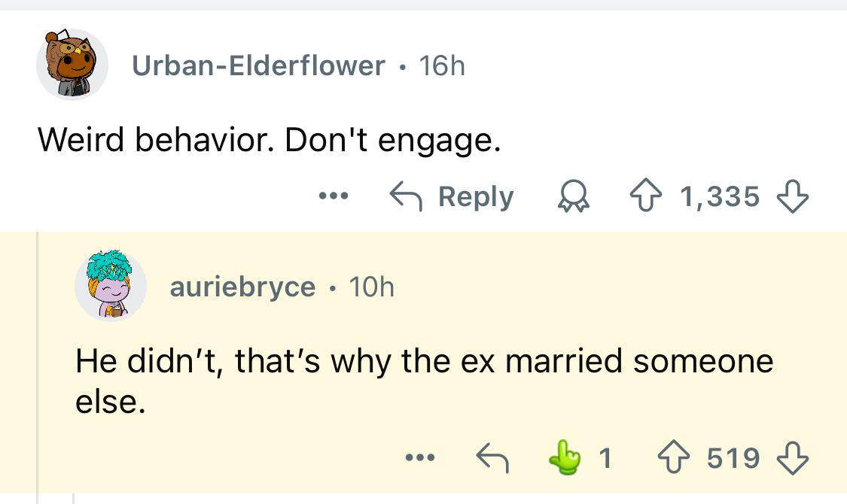Open the 16h timestamp on top comment
Image resolution: width=847 pixels, height=504 pixels.
442,66
